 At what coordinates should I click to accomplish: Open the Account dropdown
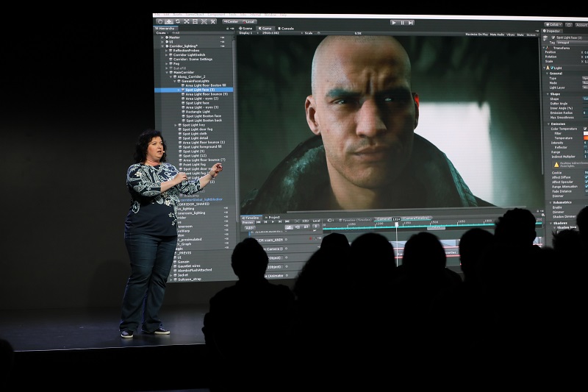[x=581, y=25]
